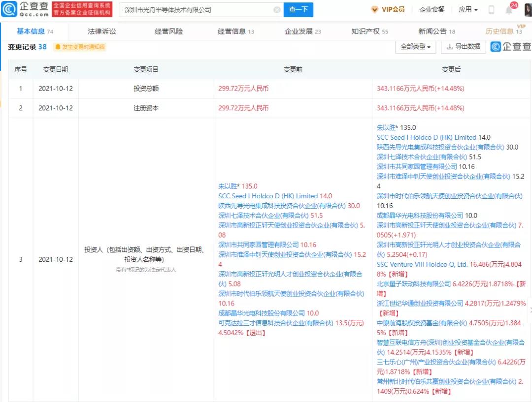This screenshot has width=532, height=402.
Task: Click the 企业套餐 link
Action: coord(432,9)
